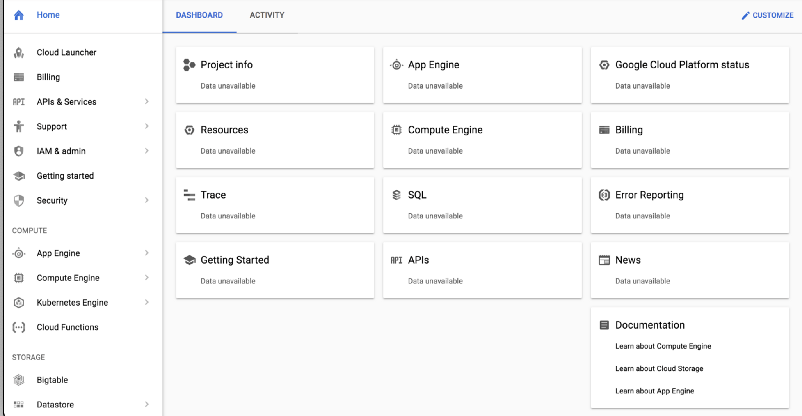Click the COMPUTE section header
Viewport: 802px width, 416px height.
[29, 231]
